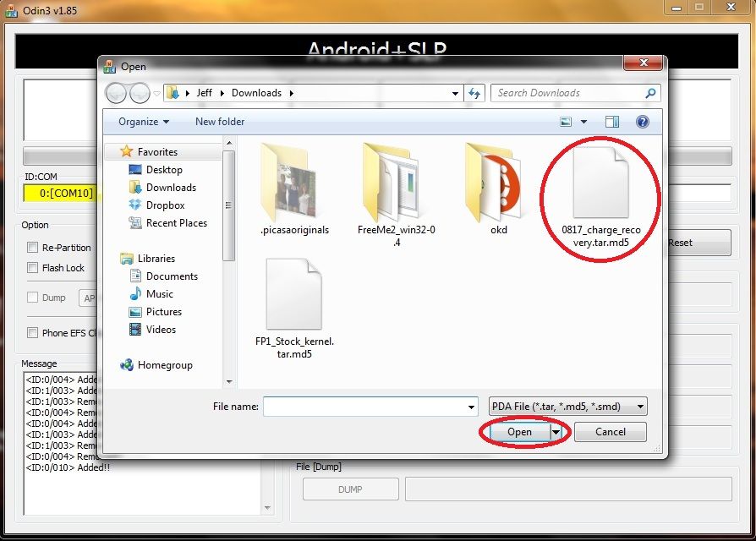Select the .picasaoriginals folder

294,190
